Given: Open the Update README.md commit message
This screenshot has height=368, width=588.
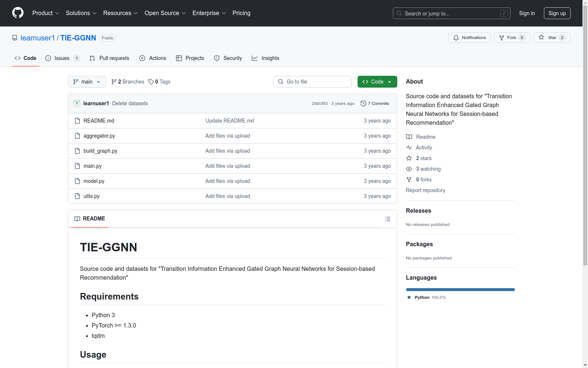Looking at the screenshot, I should point(230,121).
